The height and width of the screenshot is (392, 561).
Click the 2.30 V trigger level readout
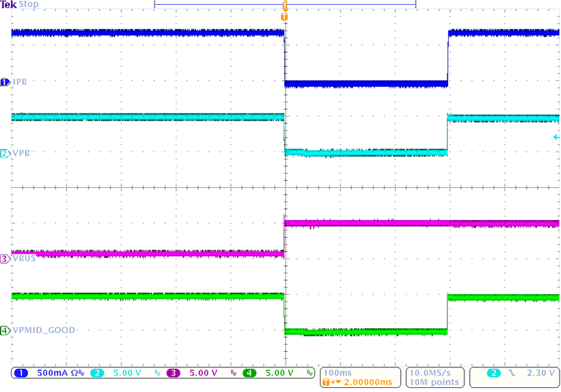(536, 373)
